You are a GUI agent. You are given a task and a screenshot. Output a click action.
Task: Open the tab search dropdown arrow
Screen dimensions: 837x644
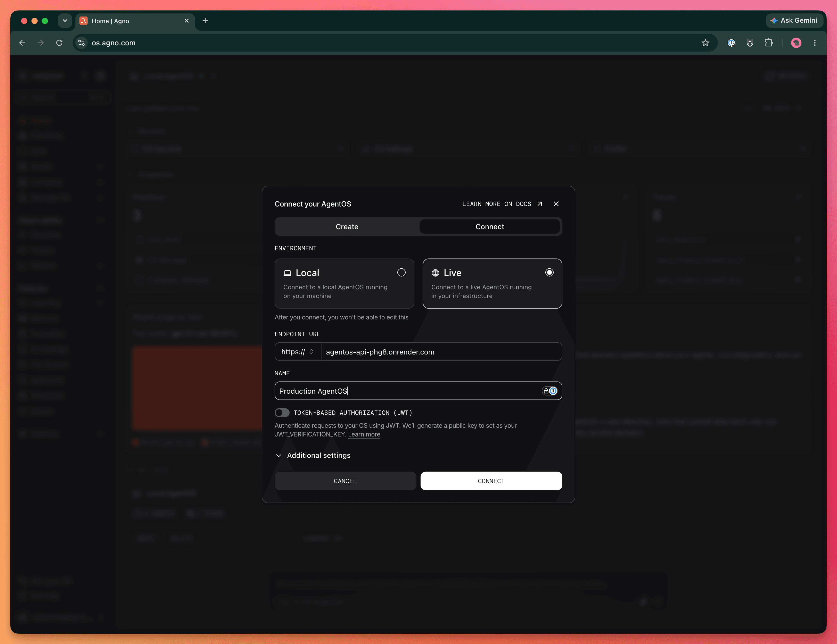65,21
